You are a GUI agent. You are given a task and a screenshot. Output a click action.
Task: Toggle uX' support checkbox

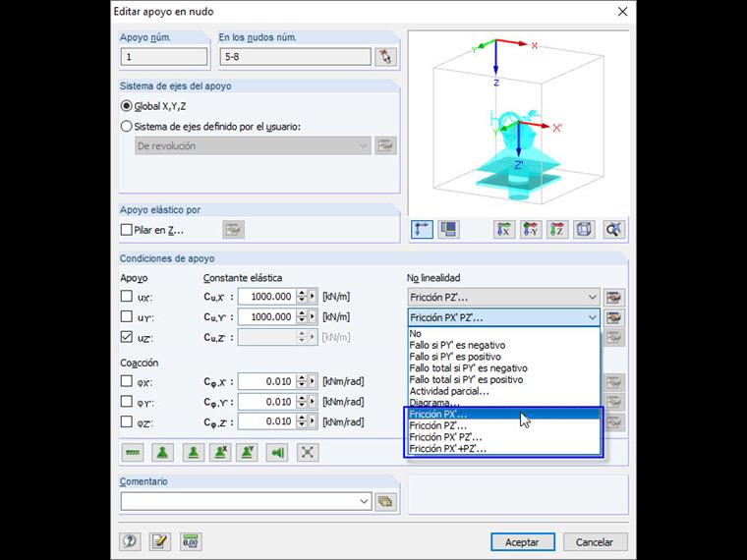pos(126,296)
